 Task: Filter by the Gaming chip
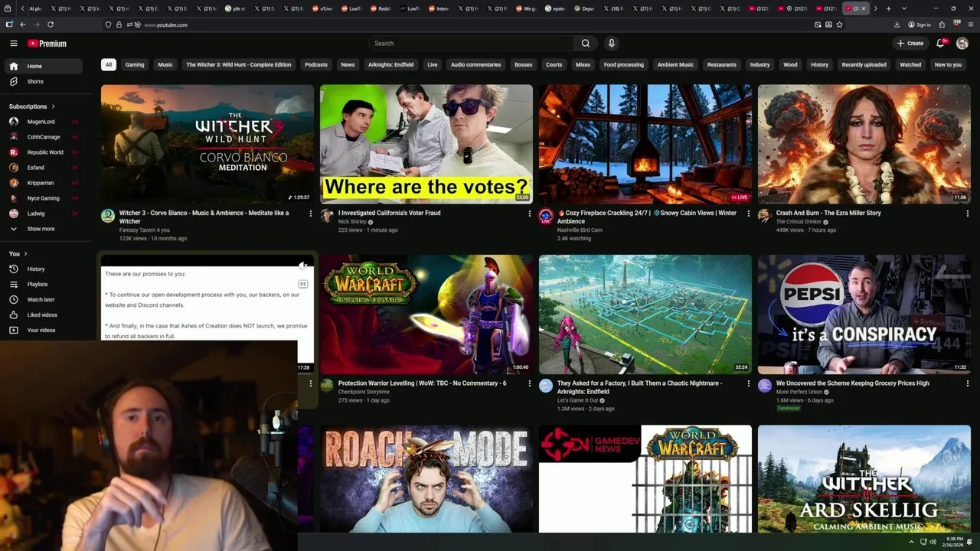click(x=135, y=64)
